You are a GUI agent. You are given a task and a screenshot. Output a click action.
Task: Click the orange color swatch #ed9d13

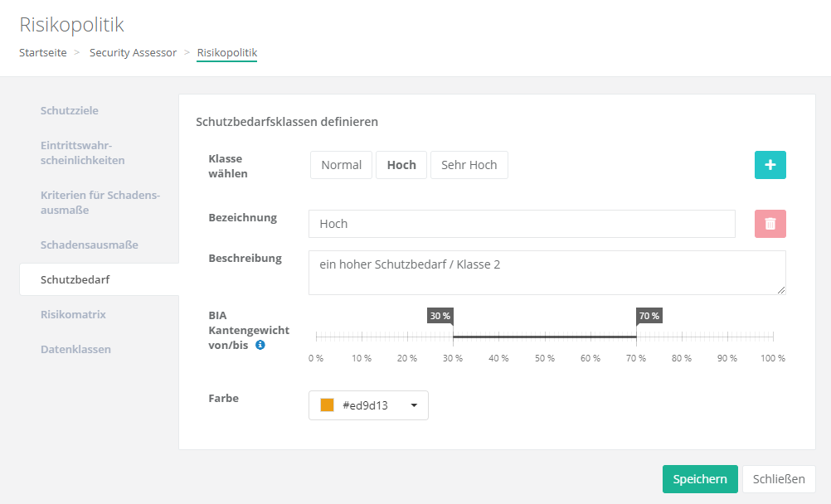coord(328,405)
